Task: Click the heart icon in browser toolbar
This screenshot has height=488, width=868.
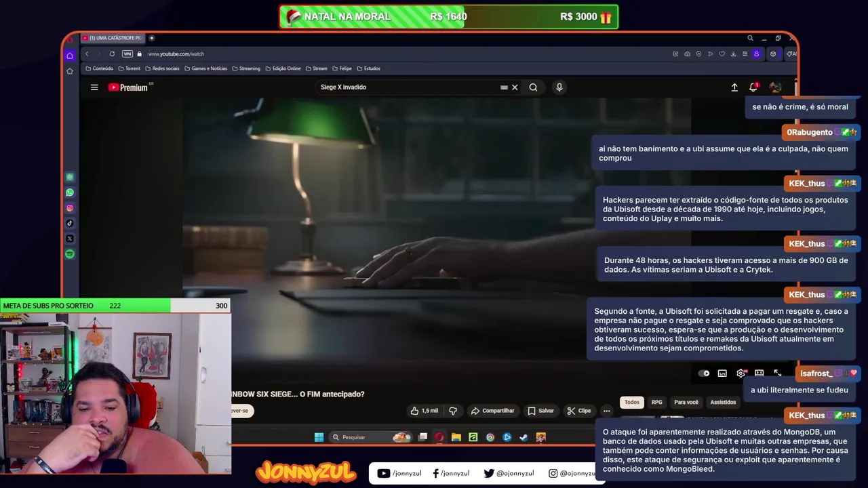Action: pyautogui.click(x=722, y=54)
